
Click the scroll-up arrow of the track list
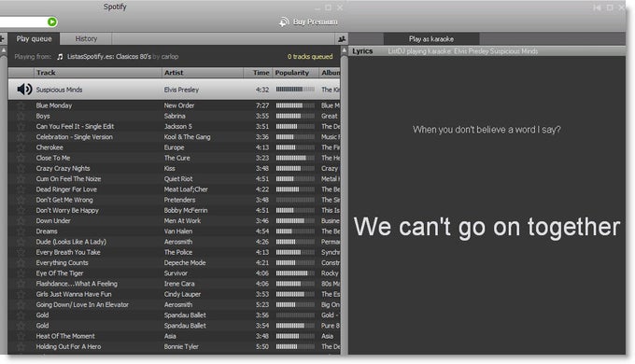tap(345, 50)
